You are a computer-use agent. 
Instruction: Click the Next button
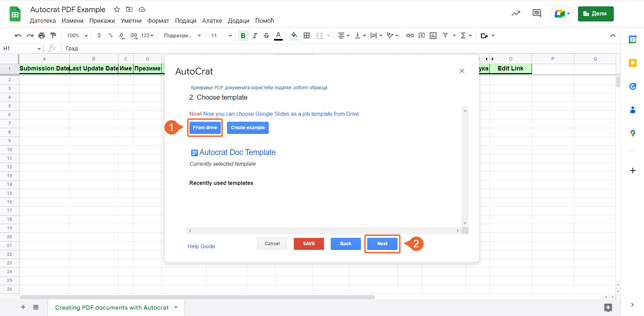382,244
